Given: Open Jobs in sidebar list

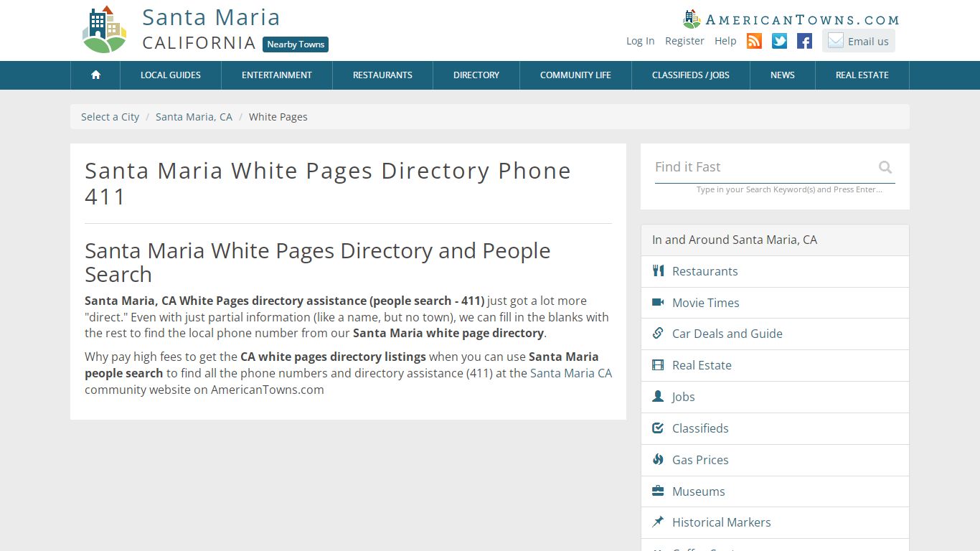Looking at the screenshot, I should (775, 397).
